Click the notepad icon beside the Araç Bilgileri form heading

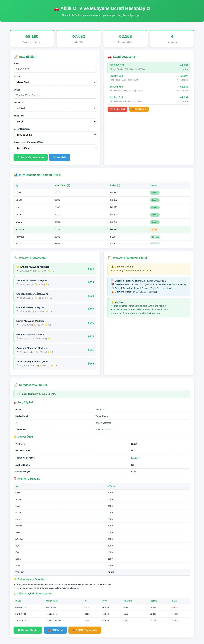point(15,57)
